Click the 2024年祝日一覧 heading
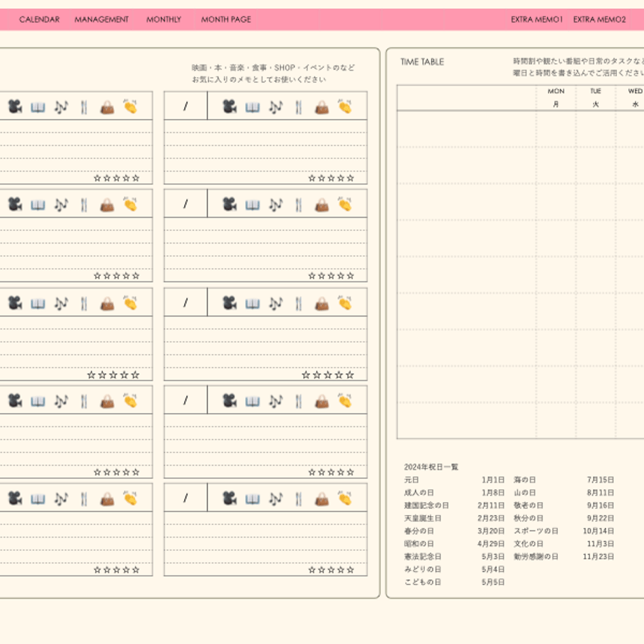644x644 pixels. [x=430, y=467]
